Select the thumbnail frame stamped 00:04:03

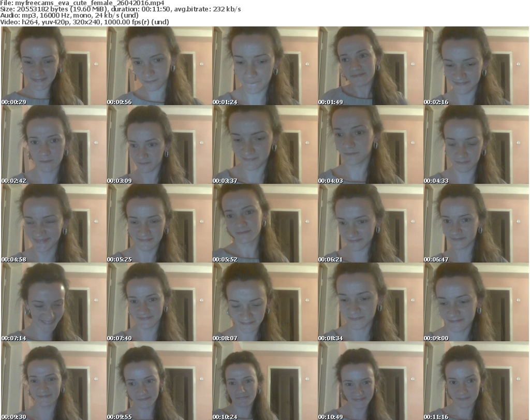point(371,144)
